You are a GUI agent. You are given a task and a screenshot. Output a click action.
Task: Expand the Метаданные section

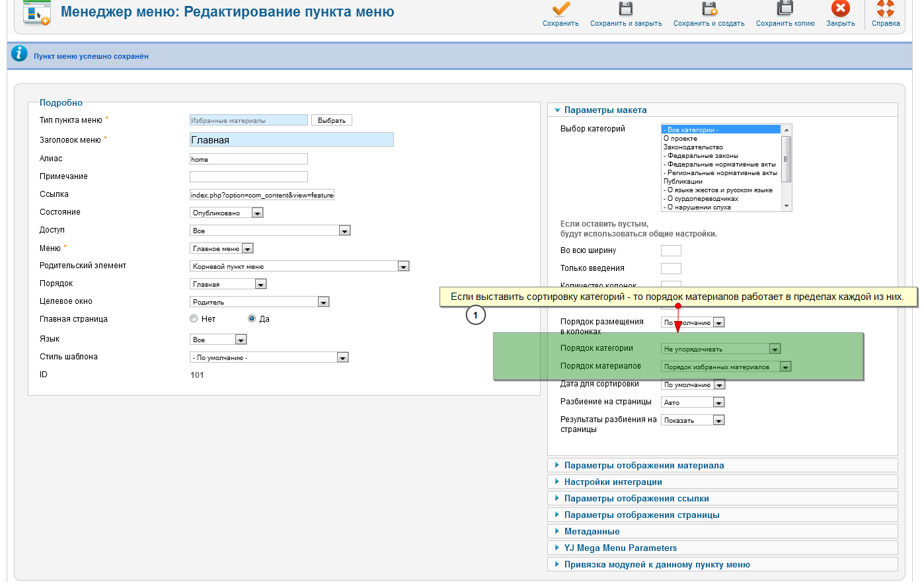(x=592, y=532)
